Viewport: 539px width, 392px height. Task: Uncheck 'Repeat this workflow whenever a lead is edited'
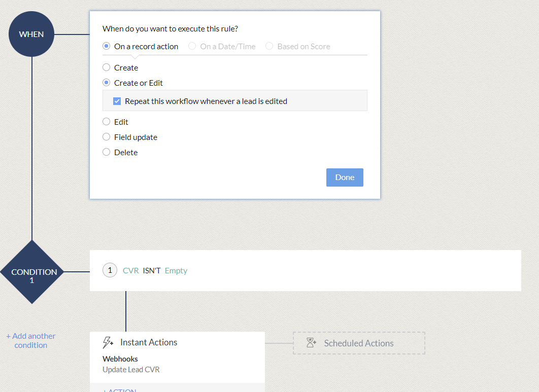[117, 100]
